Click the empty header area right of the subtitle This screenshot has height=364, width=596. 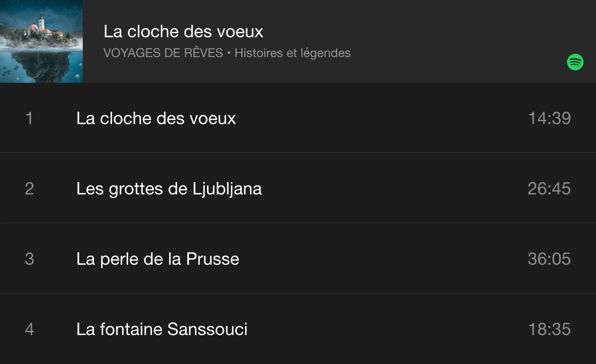(x=455, y=53)
